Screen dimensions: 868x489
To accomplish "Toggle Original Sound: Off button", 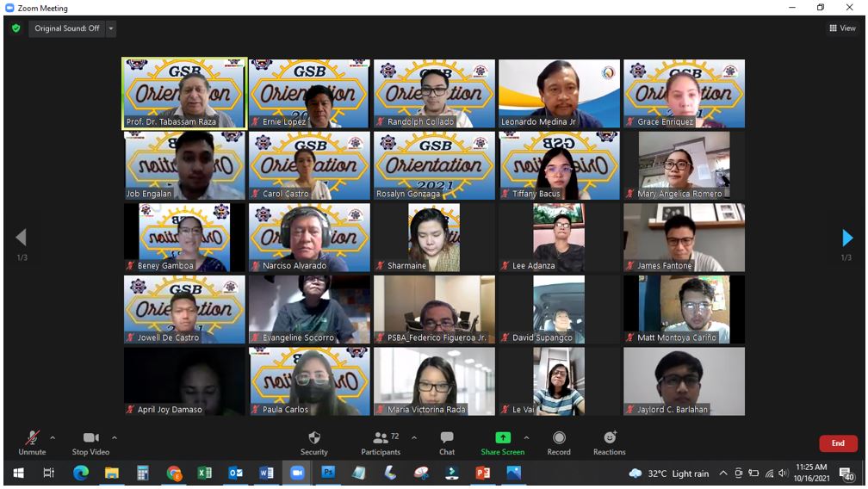I will [x=67, y=28].
